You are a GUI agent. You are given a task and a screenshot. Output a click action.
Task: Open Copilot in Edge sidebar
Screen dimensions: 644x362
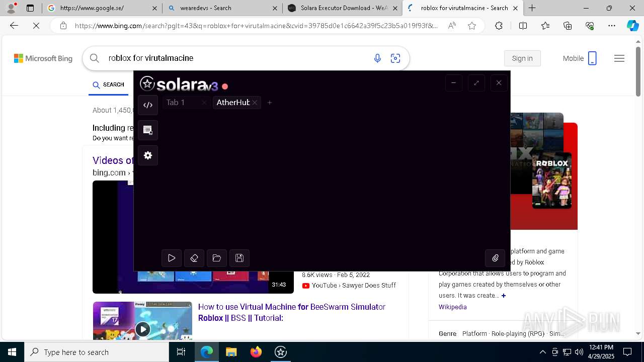(x=632, y=26)
